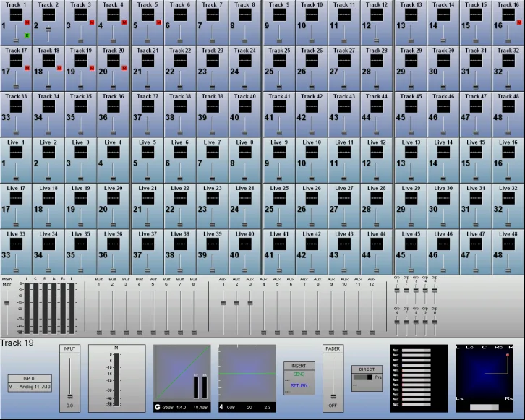Click the INSERT RETURN label
Image resolution: width=525 pixels, height=420 pixels.
[299, 385]
